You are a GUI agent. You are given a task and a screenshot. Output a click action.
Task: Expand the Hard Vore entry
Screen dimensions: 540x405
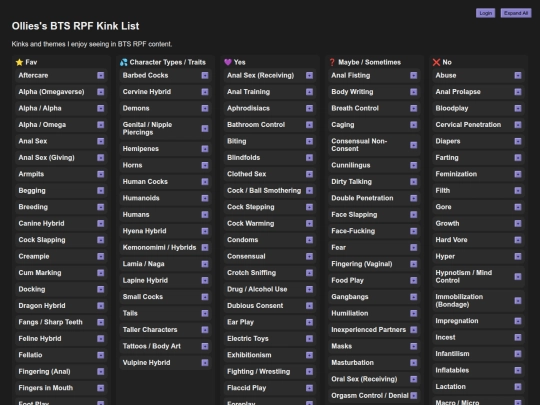(x=518, y=240)
